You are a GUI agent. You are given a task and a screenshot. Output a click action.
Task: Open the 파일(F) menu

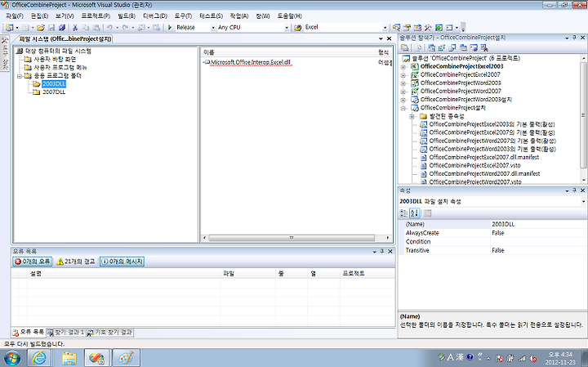[x=15, y=16]
